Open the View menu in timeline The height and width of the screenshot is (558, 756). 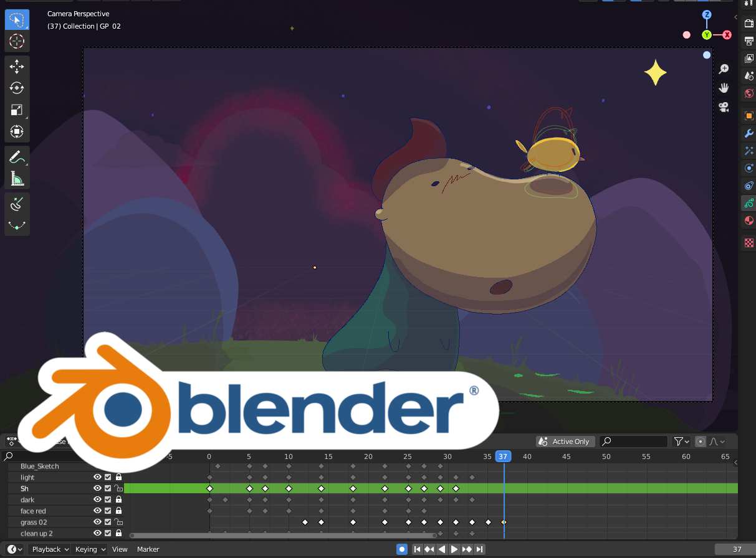(120, 549)
